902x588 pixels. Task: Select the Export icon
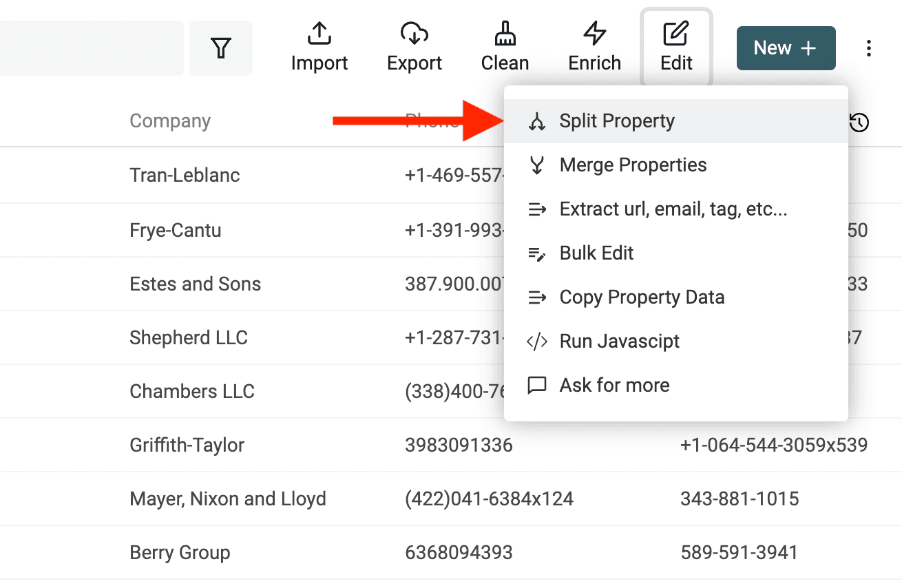pyautogui.click(x=414, y=45)
